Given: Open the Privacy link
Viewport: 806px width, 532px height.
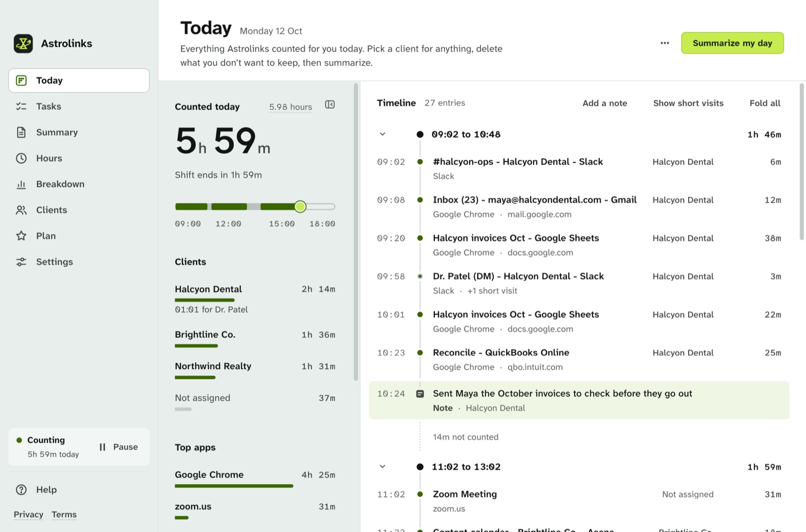Looking at the screenshot, I should tap(28, 514).
